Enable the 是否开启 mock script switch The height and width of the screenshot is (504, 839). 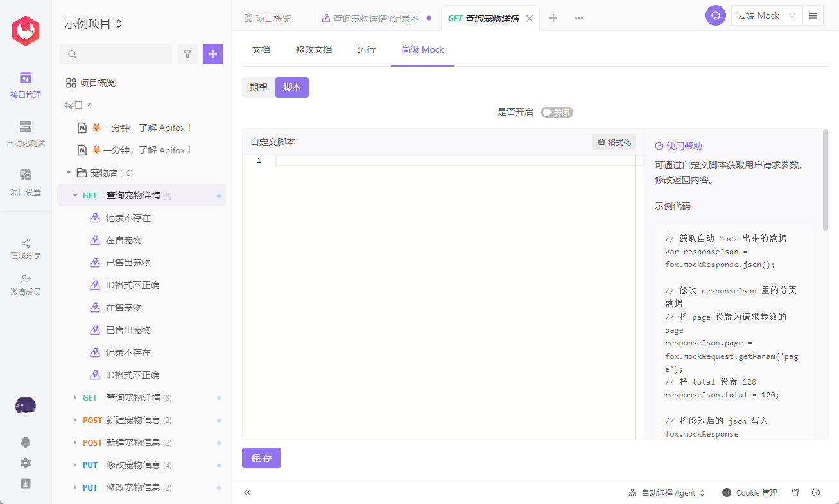click(x=557, y=112)
